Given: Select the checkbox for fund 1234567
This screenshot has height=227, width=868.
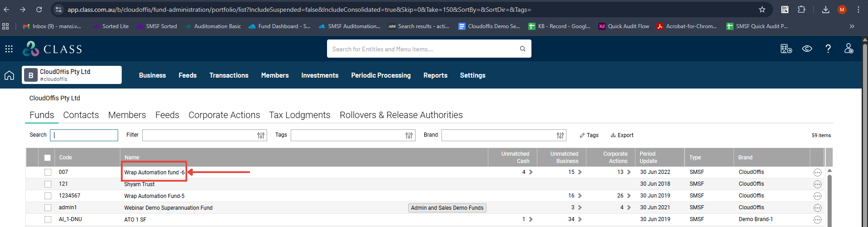Looking at the screenshot, I should point(48,196).
